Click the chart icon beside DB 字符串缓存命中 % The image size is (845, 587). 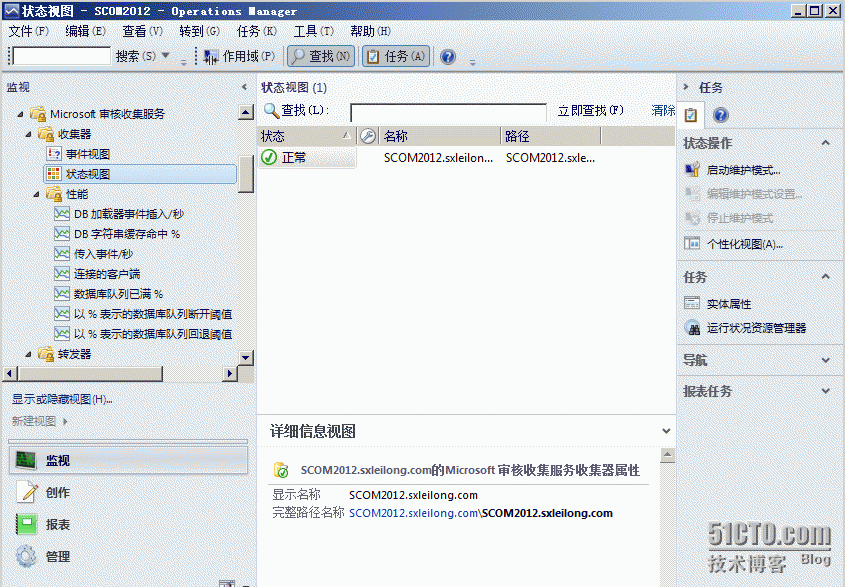[x=62, y=234]
